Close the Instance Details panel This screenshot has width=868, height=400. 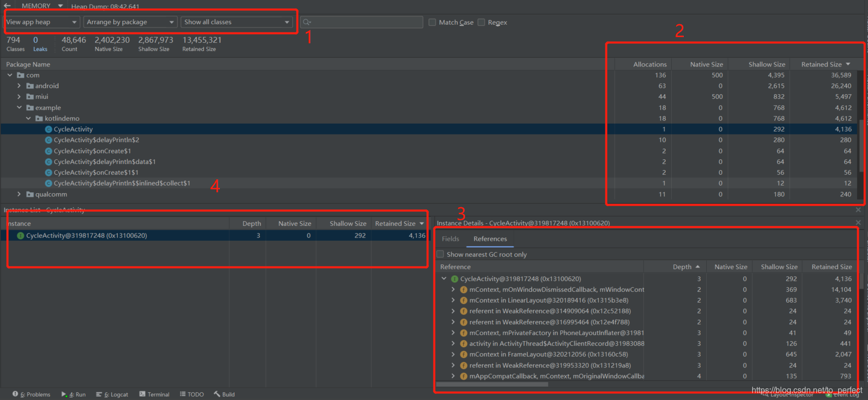858,223
